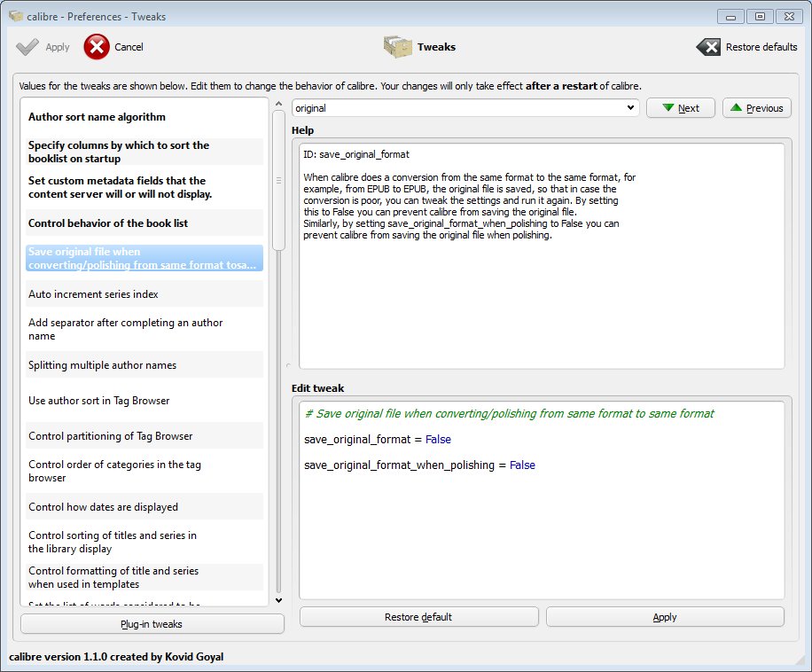This screenshot has width=812, height=672.
Task: Select 'Control sorting of titles and series'
Action: [144, 542]
